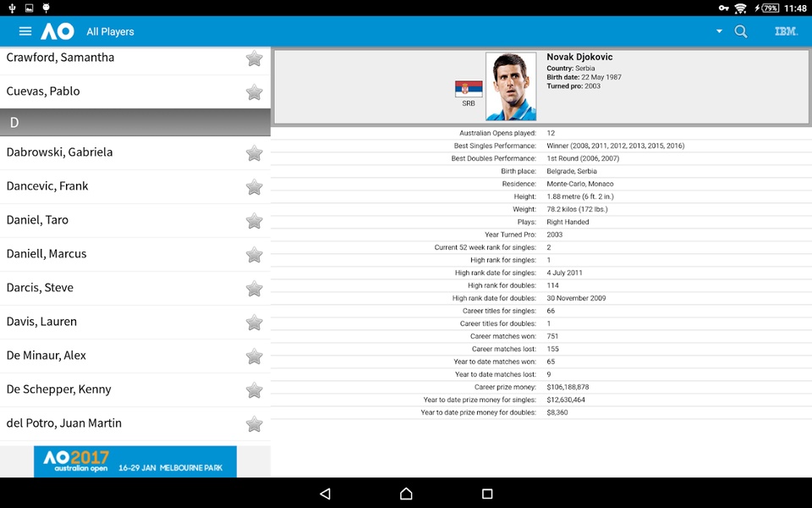The width and height of the screenshot is (812, 508).
Task: Tap birth place Belgrade, Serbia
Action: point(572,171)
